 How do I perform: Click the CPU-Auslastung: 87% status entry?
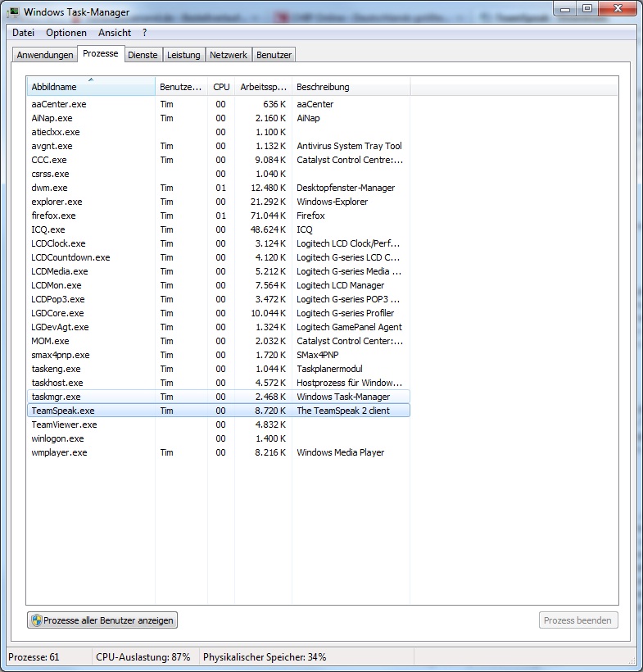pos(143,657)
